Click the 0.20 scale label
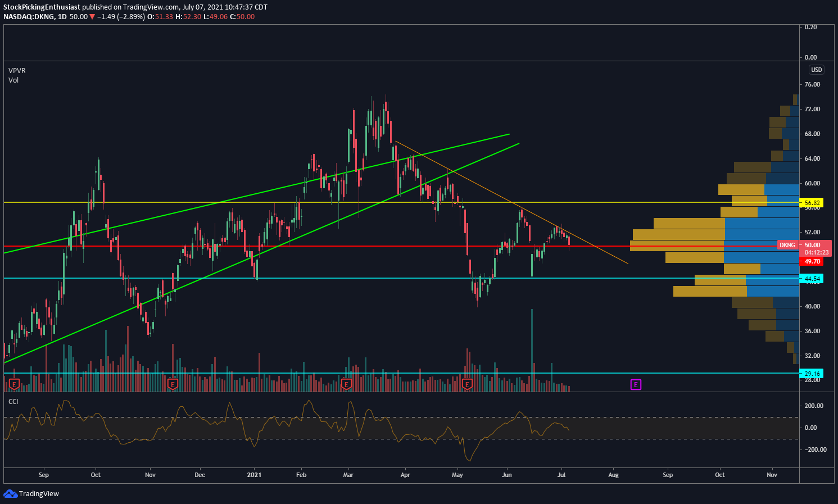 [x=811, y=27]
